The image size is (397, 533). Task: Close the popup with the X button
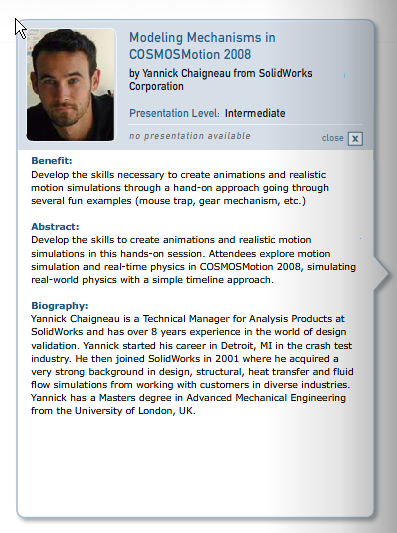[x=355, y=139]
